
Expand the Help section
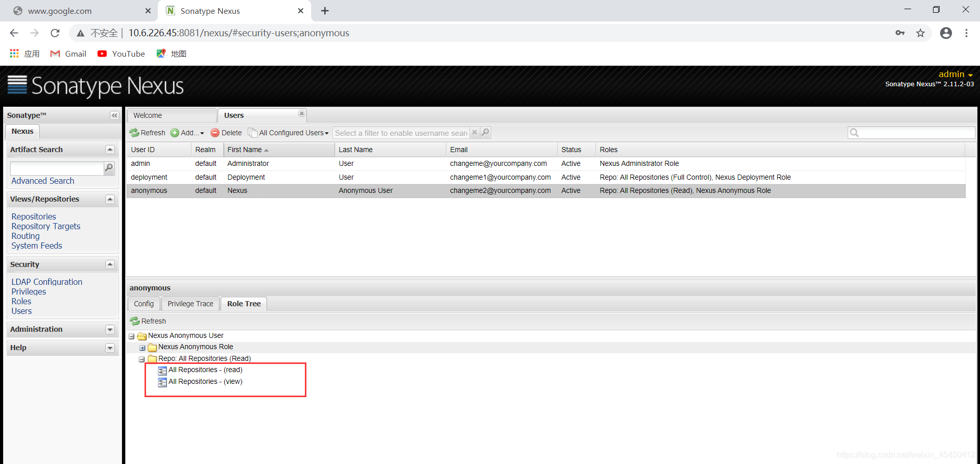[110, 348]
